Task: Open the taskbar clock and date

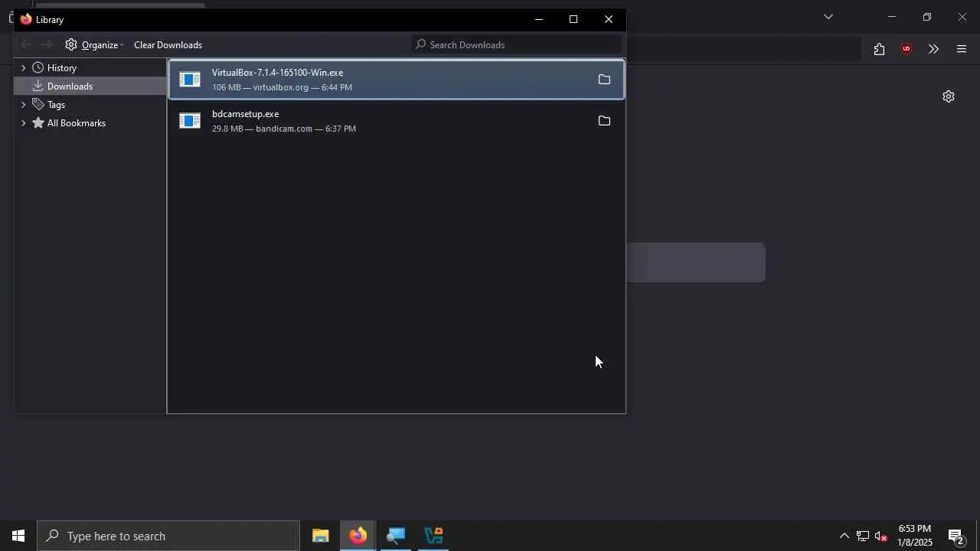Action: pyautogui.click(x=915, y=536)
